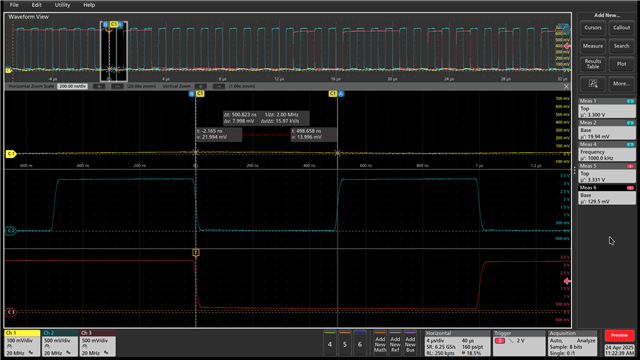The height and width of the screenshot is (360, 640).
Task: Select cursor A marker in zoom view
Action: tap(341, 94)
